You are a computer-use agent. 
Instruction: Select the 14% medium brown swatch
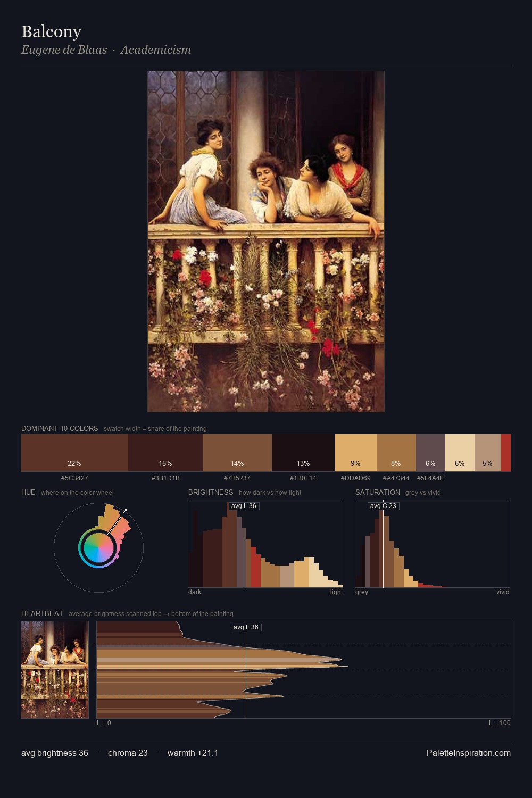tap(237, 453)
